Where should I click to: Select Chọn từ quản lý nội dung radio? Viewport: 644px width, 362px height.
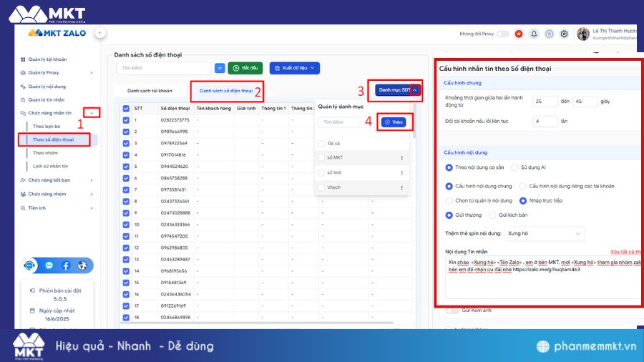pos(449,201)
